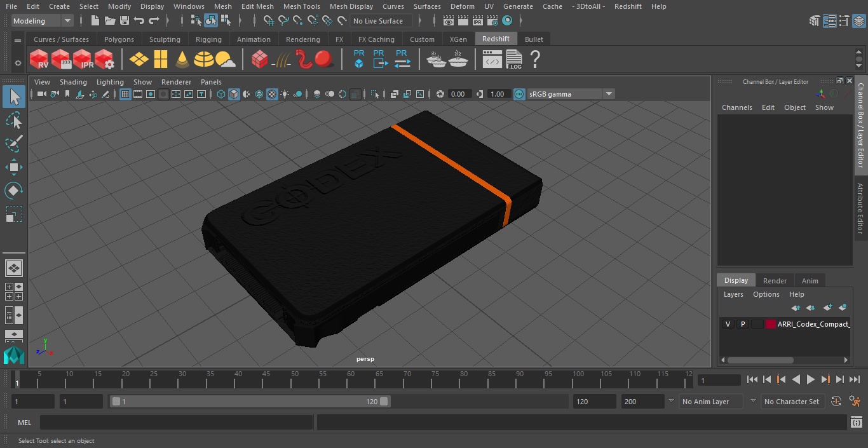
Task: Open the sRGB gamma color space dropdown
Action: (x=570, y=94)
